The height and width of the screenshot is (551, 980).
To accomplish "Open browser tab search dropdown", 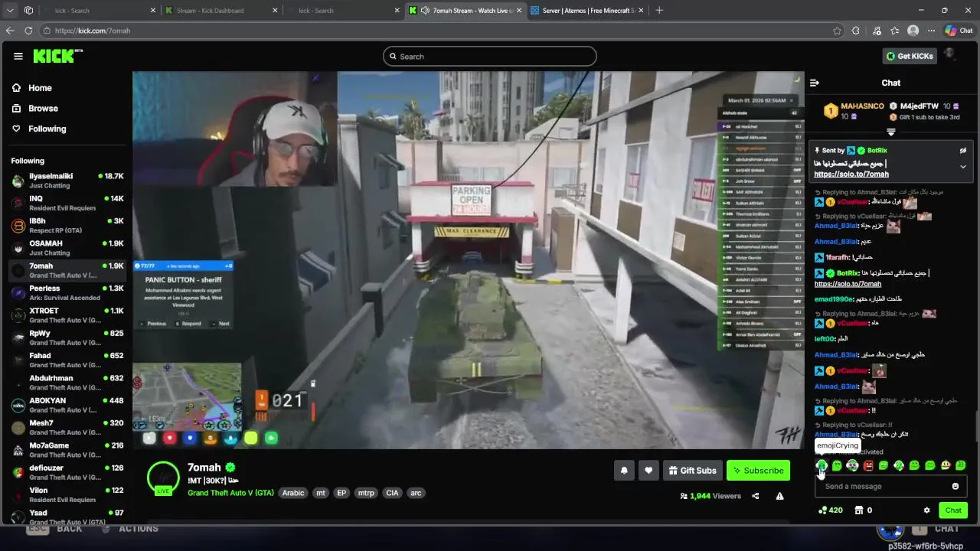I will point(9,11).
